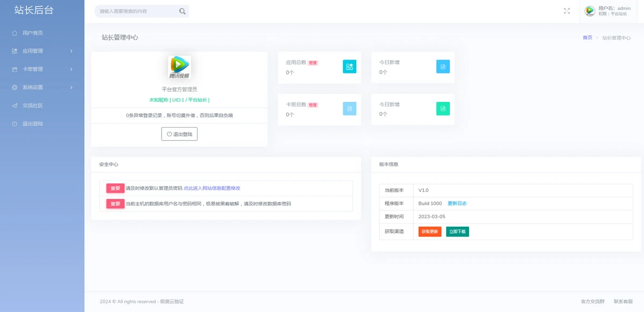Click into the top search input field
This screenshot has height=312, width=644.
(x=137, y=11)
